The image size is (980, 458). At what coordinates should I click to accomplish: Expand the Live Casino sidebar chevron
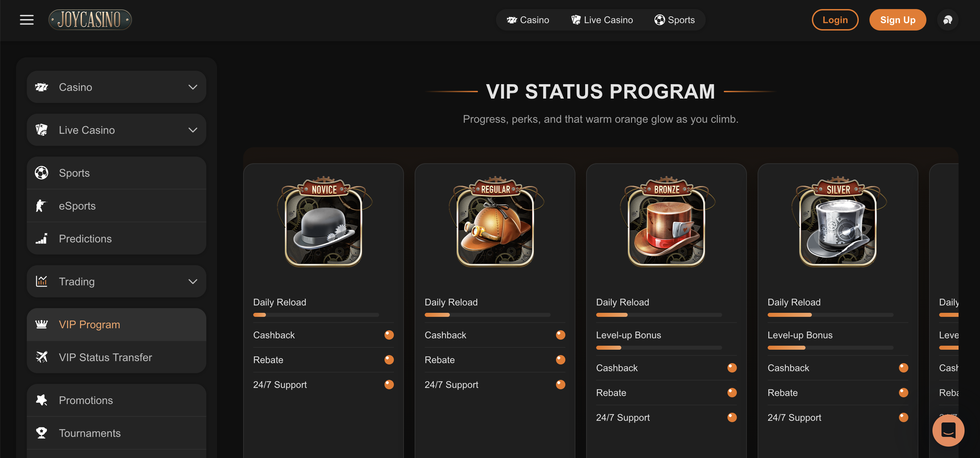pyautogui.click(x=193, y=130)
